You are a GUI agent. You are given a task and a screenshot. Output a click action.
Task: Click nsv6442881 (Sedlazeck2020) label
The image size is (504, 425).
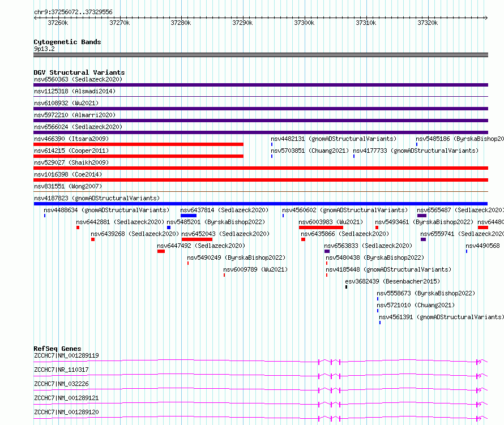120,222
